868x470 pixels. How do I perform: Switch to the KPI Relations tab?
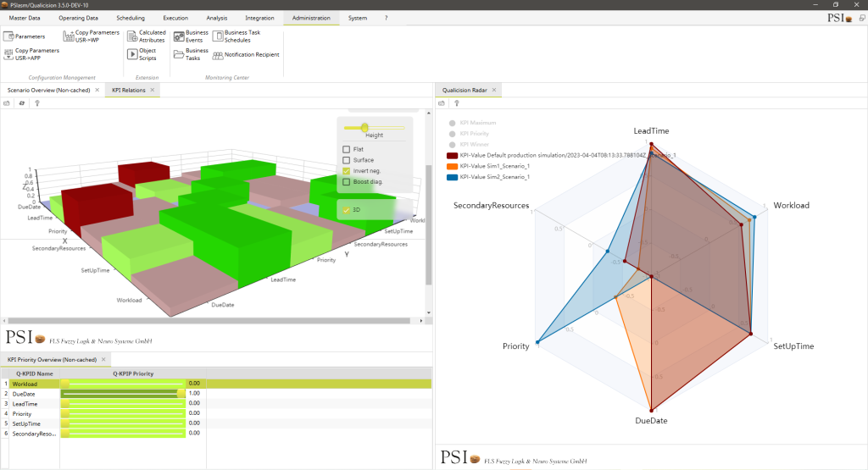[129, 90]
